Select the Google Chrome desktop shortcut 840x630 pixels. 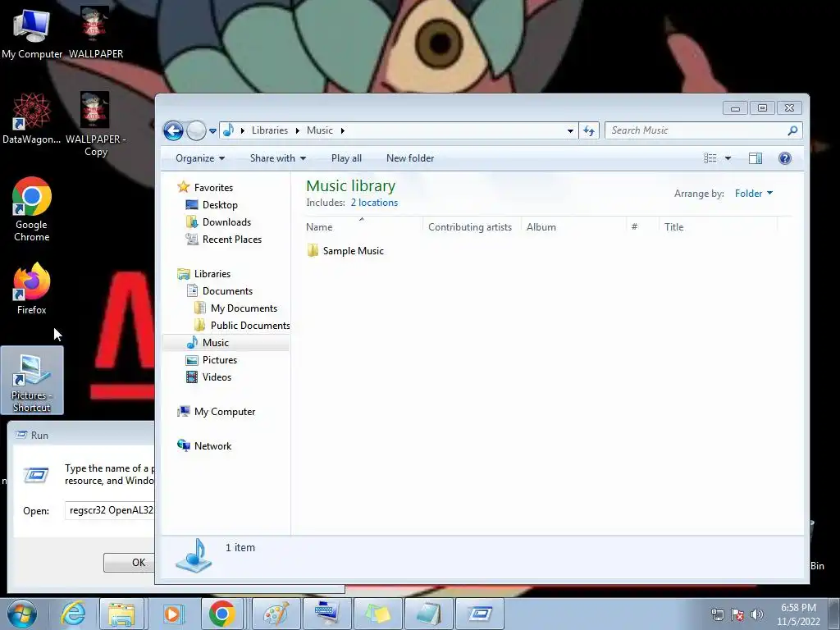click(x=32, y=209)
